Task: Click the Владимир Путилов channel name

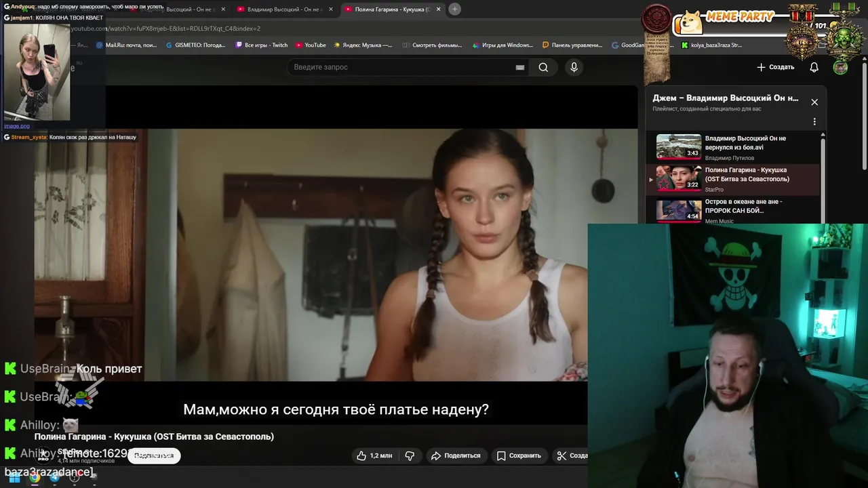Action: [x=730, y=158]
